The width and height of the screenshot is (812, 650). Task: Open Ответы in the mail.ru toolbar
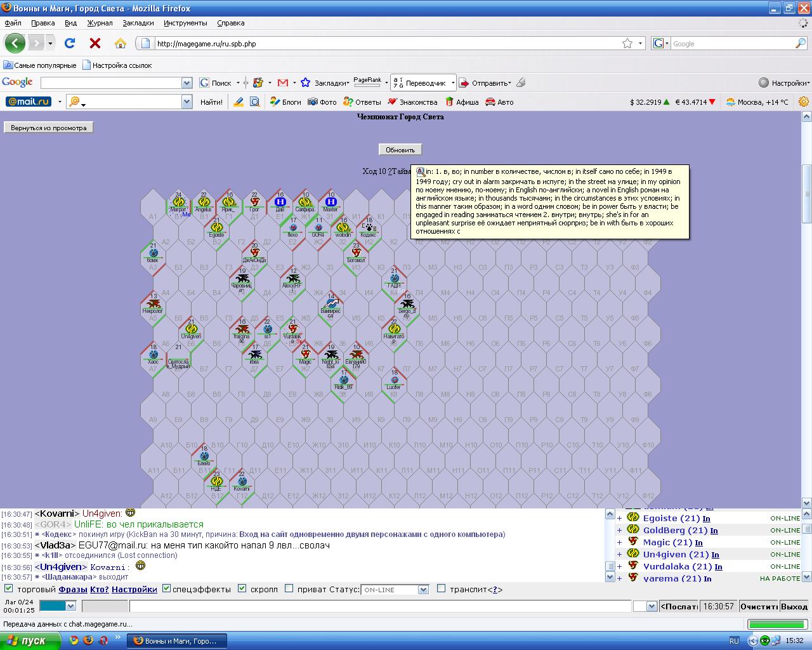tap(362, 102)
